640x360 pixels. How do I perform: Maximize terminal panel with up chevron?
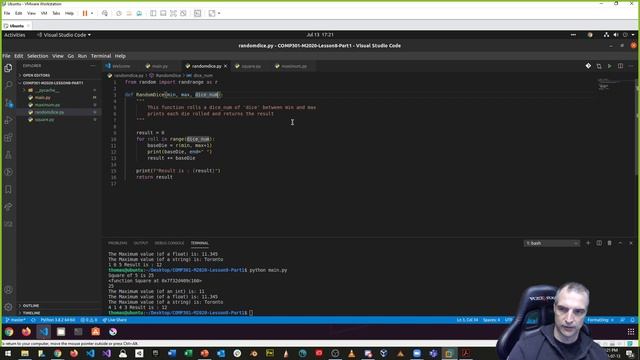click(x=620, y=243)
